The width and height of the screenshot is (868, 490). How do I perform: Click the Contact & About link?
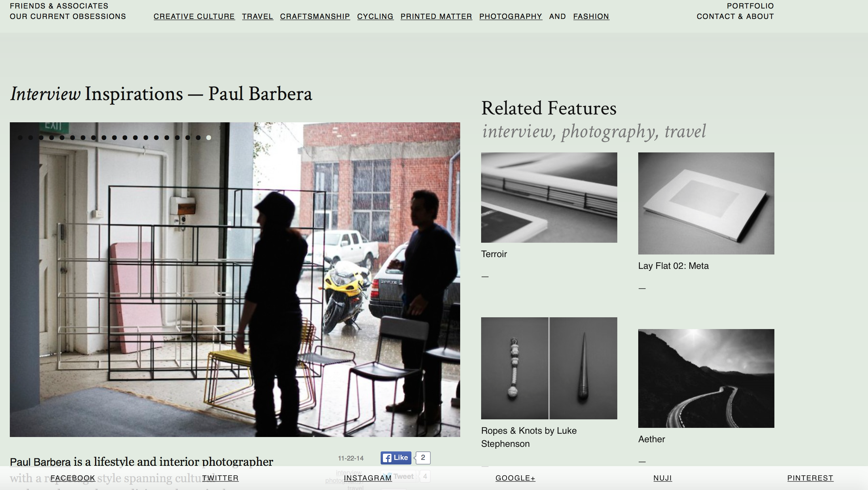(735, 16)
